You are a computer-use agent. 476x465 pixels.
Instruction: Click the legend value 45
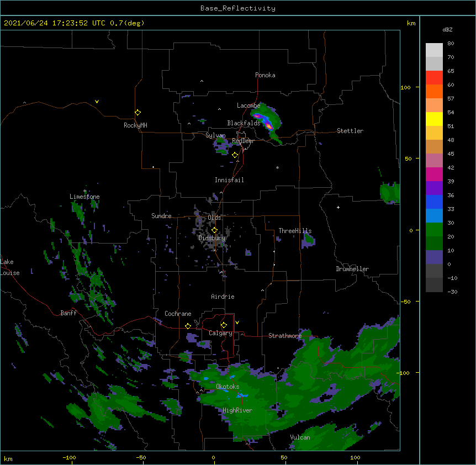click(451, 154)
